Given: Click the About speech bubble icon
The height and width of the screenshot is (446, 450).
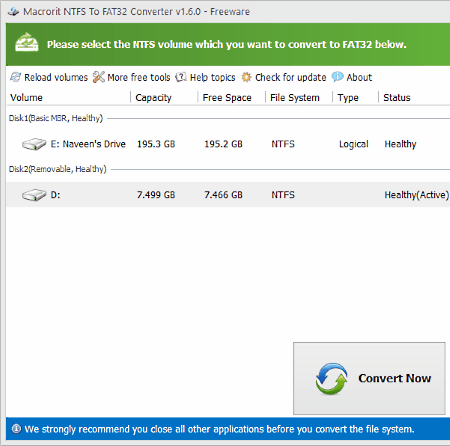Looking at the screenshot, I should coord(337,77).
